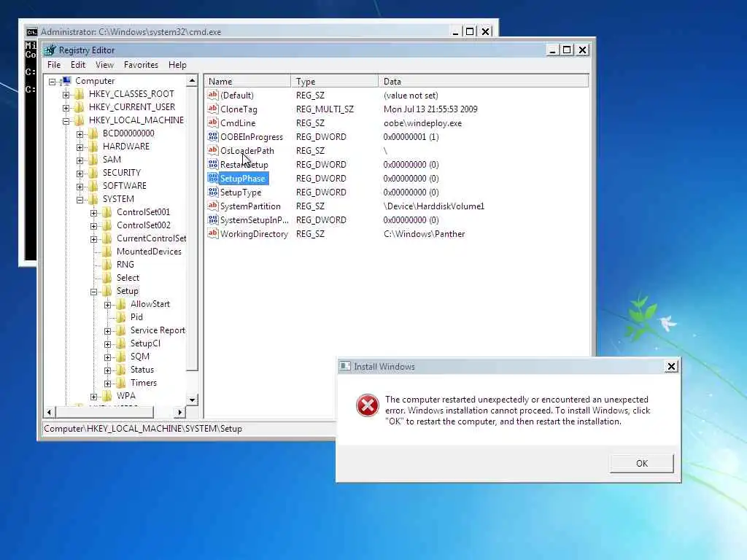The height and width of the screenshot is (560, 747).
Task: Open the View menu
Action: click(x=104, y=65)
